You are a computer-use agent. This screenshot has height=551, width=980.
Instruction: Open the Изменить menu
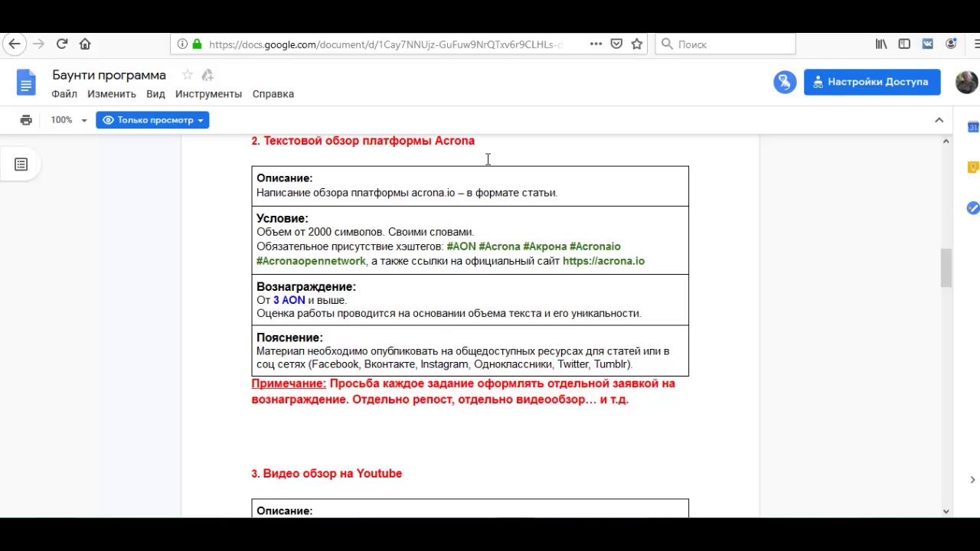click(112, 94)
